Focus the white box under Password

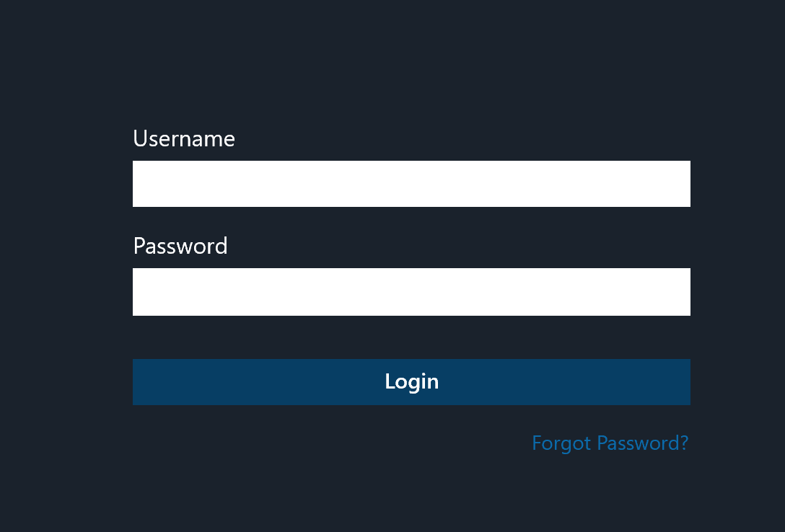point(411,292)
